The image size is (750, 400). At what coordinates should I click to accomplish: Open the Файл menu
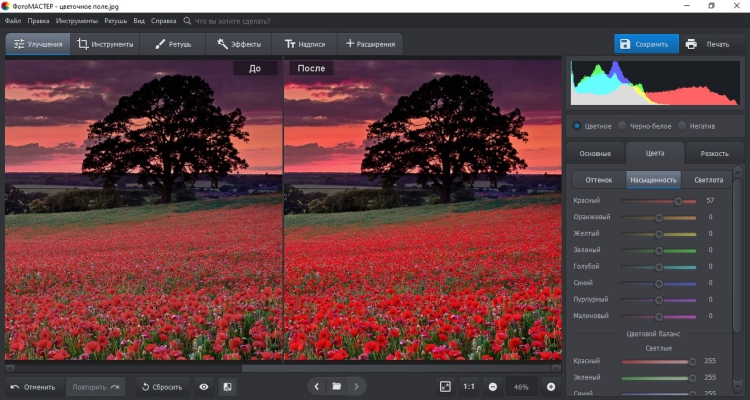point(12,20)
